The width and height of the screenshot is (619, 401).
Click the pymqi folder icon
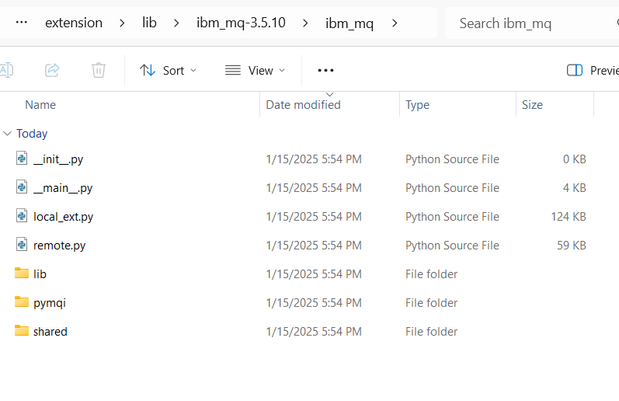pyautogui.click(x=22, y=302)
